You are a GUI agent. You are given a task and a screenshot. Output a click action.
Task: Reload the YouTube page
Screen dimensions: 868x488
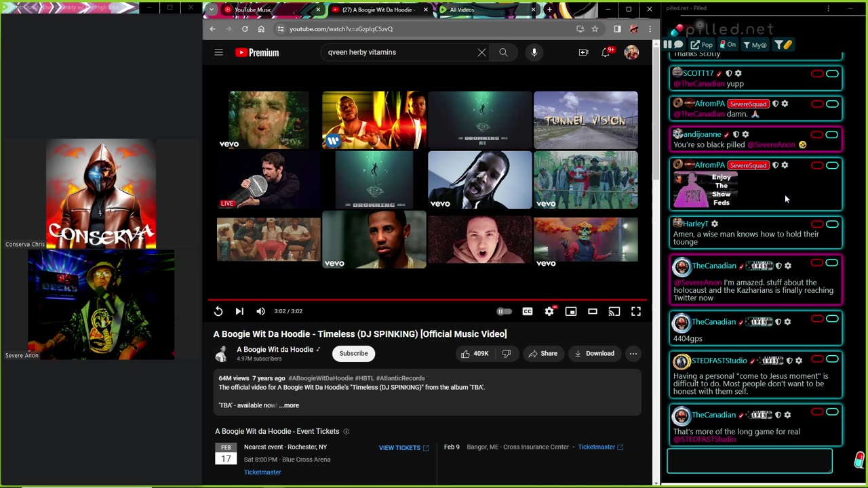tap(245, 29)
